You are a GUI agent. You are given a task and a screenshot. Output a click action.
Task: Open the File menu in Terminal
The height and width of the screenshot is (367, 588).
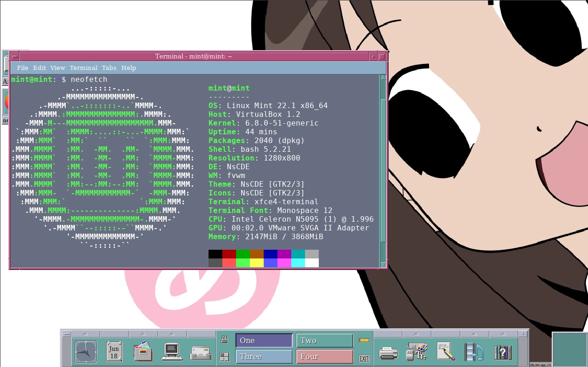point(23,68)
